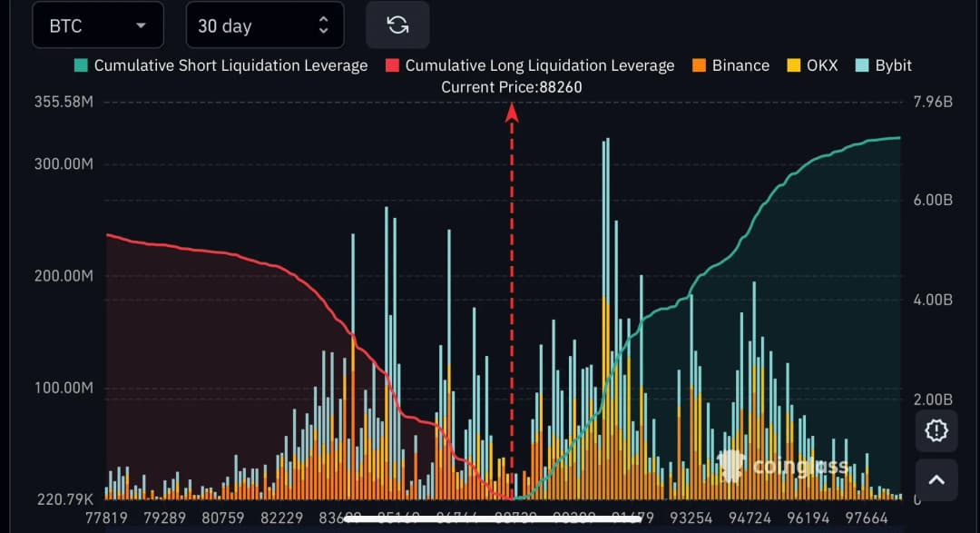Click the yellow OKX legend swatch
Image resolution: width=980 pixels, height=533 pixels.
click(794, 65)
